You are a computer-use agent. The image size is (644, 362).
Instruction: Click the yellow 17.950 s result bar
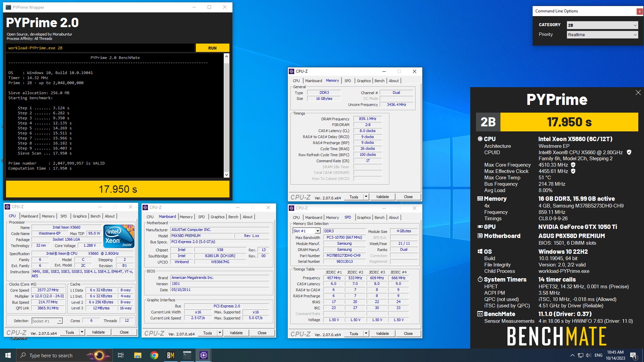coord(118,189)
